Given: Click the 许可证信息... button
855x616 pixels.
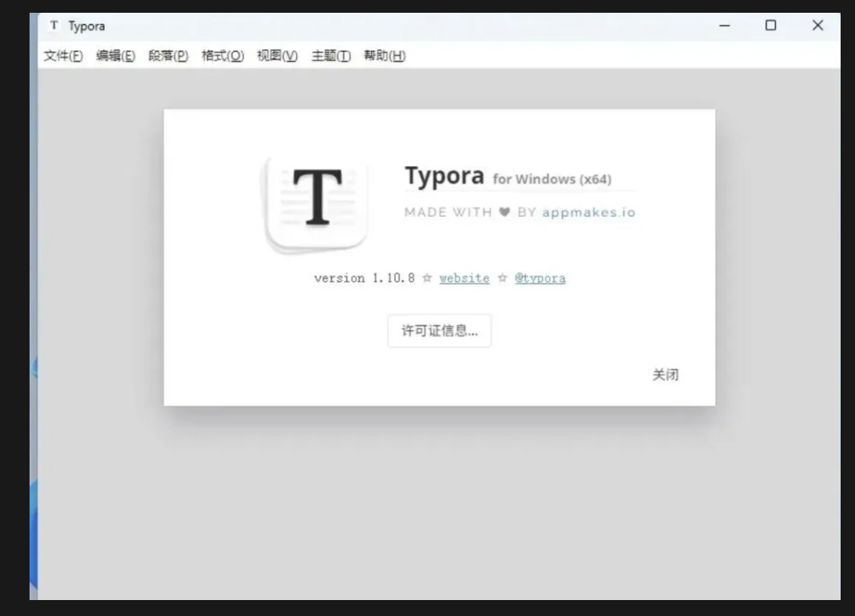Looking at the screenshot, I should [440, 331].
